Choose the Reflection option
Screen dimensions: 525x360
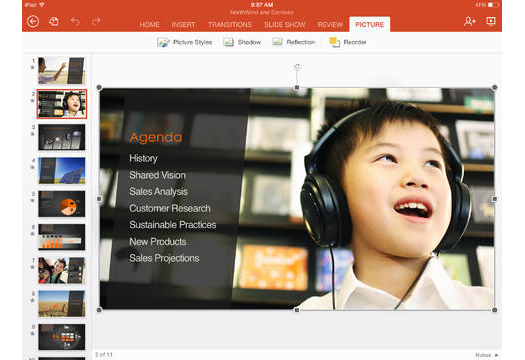tap(294, 42)
